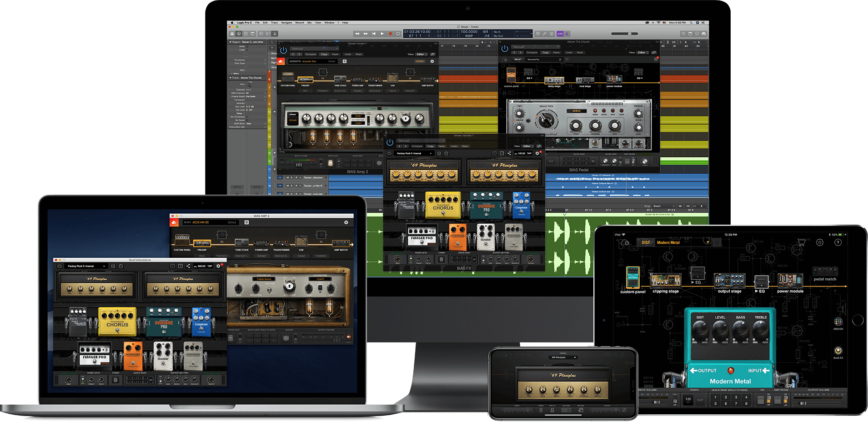Open the Navigate menu in Logic Pro X
Viewport: 868px width, 422px height.
tap(286, 22)
